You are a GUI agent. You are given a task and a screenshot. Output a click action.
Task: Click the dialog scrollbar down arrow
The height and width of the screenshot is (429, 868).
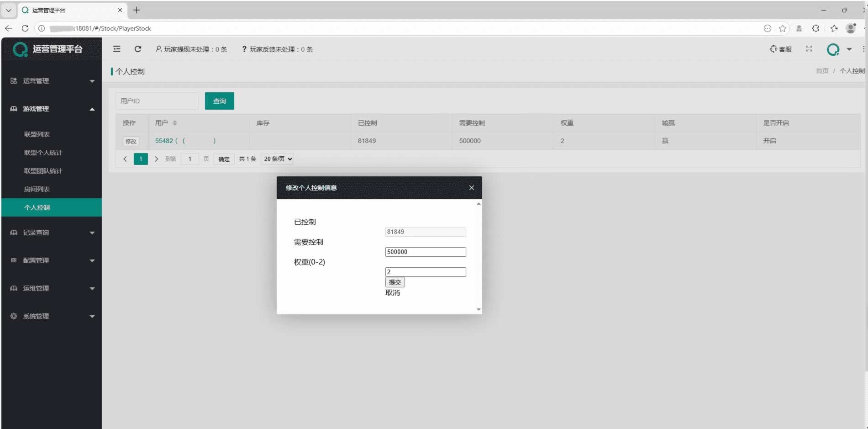pyautogui.click(x=479, y=309)
